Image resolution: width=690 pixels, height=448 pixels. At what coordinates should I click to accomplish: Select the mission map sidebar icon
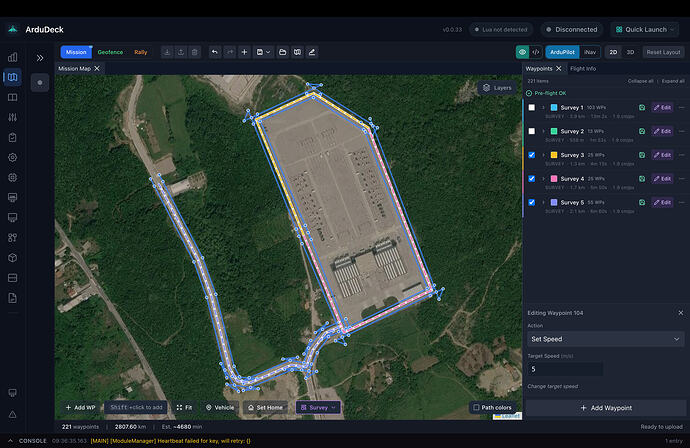13,77
